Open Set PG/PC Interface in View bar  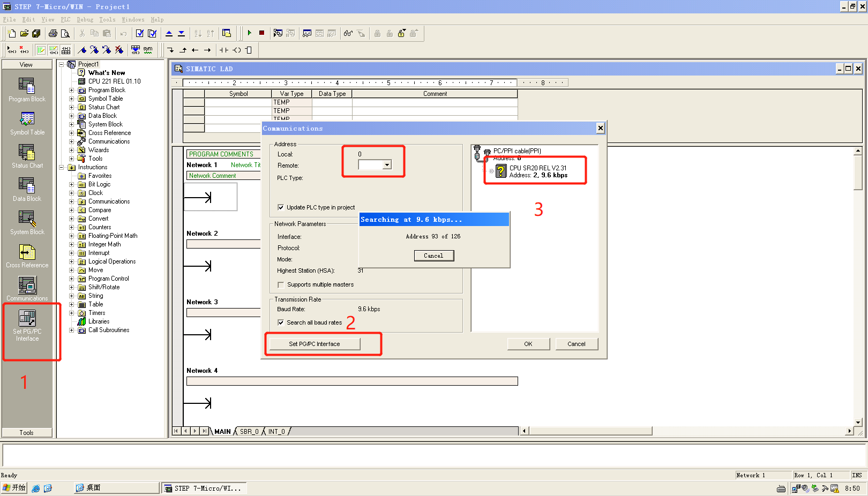point(27,325)
